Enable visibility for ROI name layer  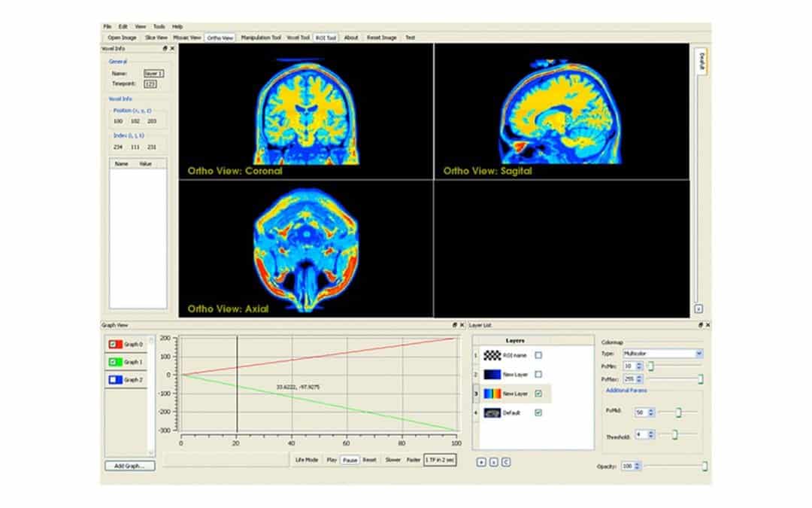pos(538,355)
